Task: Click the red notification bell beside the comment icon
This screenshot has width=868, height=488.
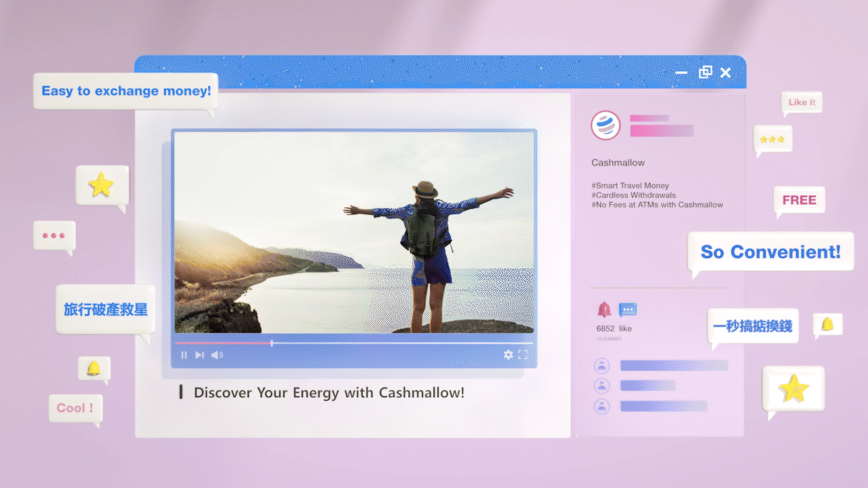Action: coord(604,309)
